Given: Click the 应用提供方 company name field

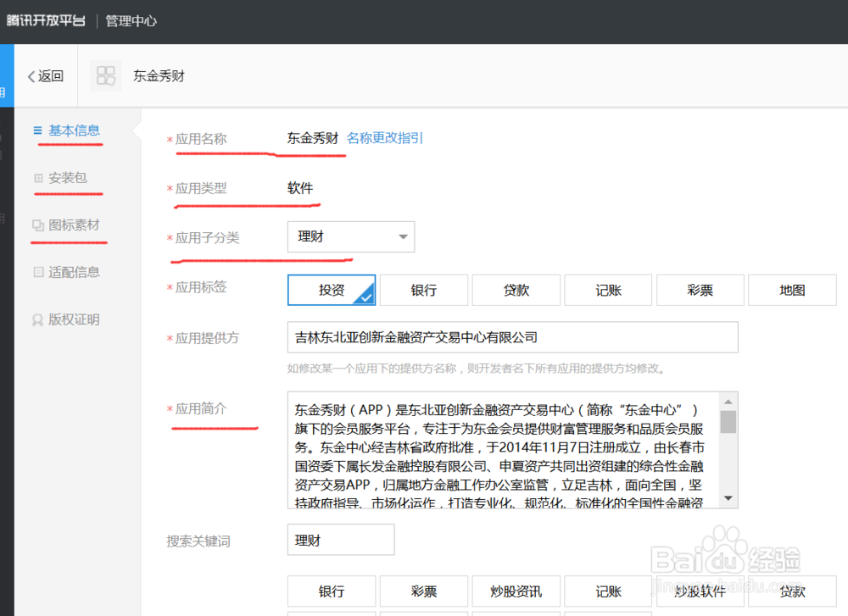Looking at the screenshot, I should pyautogui.click(x=513, y=337).
